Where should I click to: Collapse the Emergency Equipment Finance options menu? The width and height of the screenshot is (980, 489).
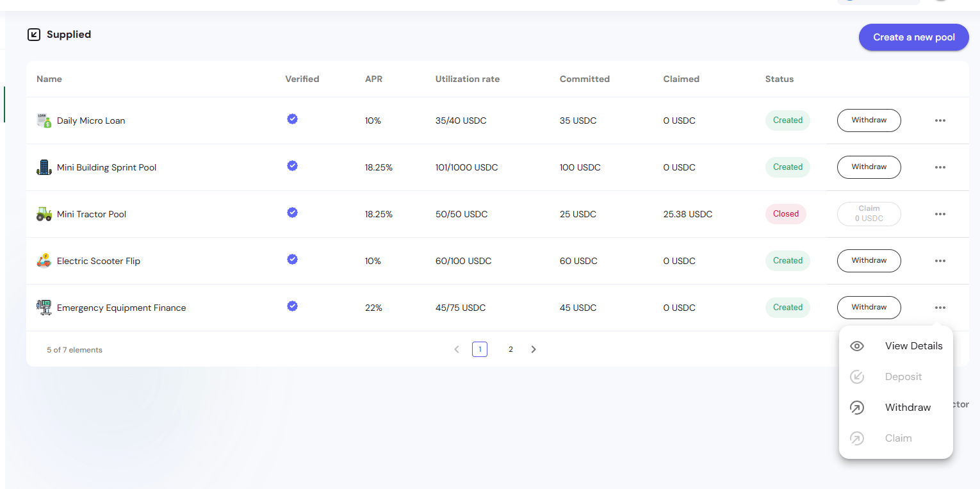tap(940, 308)
